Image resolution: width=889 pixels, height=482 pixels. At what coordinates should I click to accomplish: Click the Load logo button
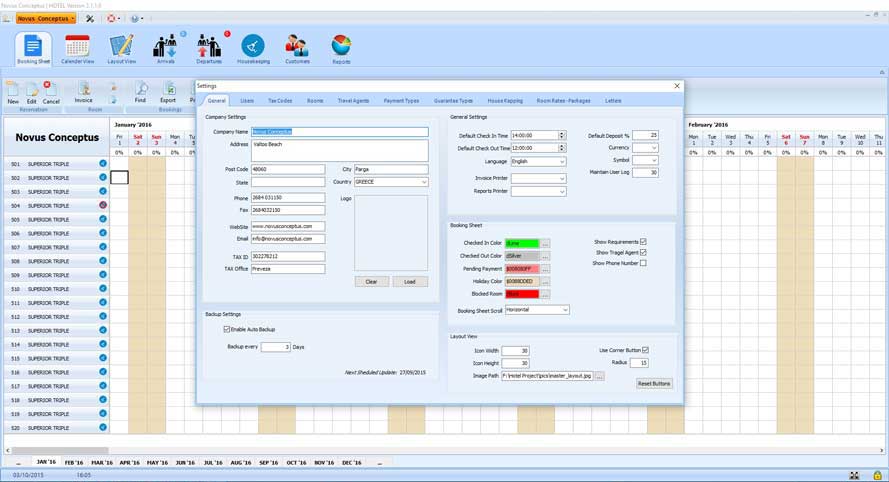(x=410, y=282)
